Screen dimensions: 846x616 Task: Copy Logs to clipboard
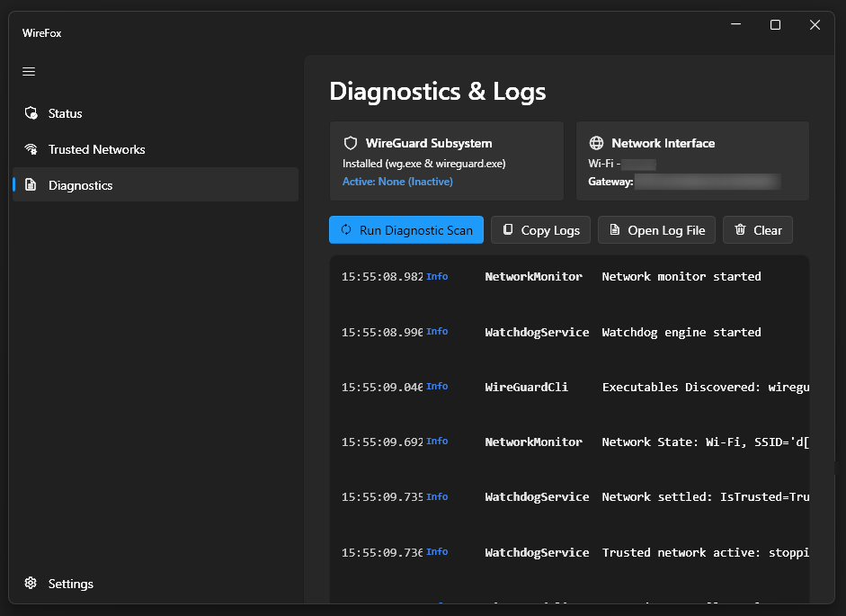click(x=540, y=230)
